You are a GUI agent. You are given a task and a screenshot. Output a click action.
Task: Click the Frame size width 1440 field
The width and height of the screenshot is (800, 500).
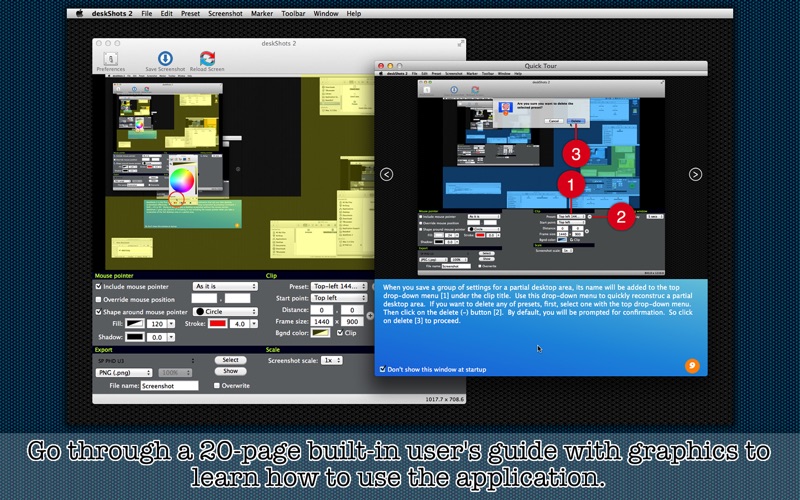(322, 321)
